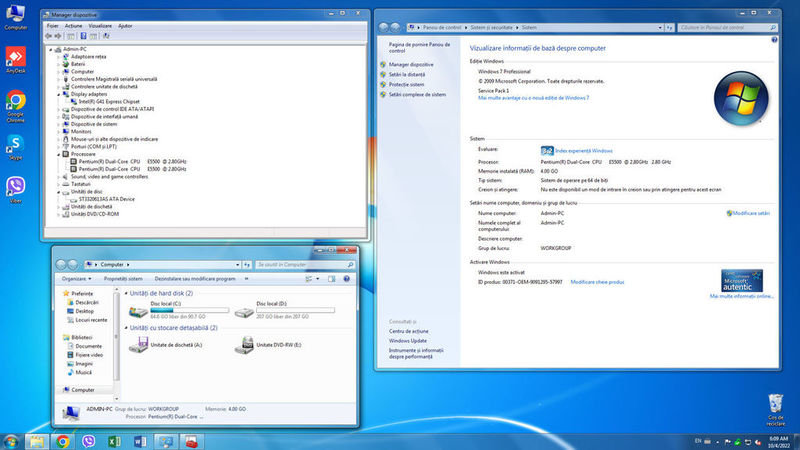Screen dimensions: 800x450
Task: Select the DVD-RW drive (E:) icon
Action: point(244,345)
